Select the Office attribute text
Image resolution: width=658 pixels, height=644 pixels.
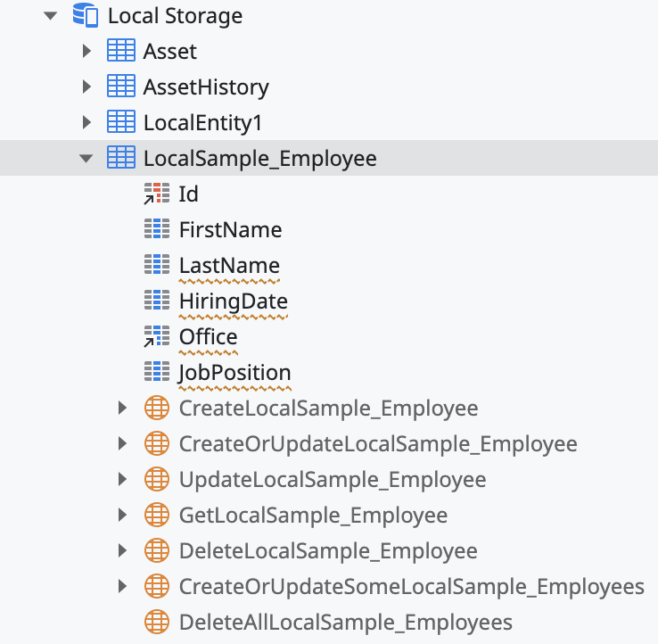209,337
